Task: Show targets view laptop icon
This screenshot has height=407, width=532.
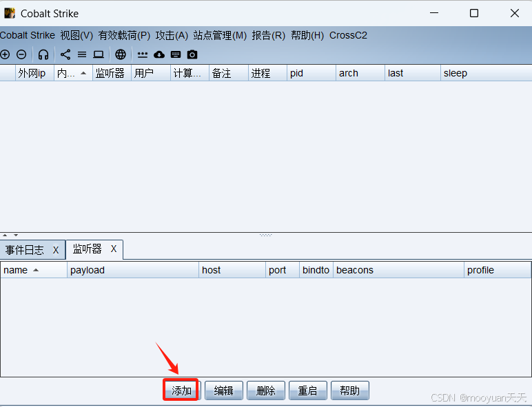Action: pos(99,54)
